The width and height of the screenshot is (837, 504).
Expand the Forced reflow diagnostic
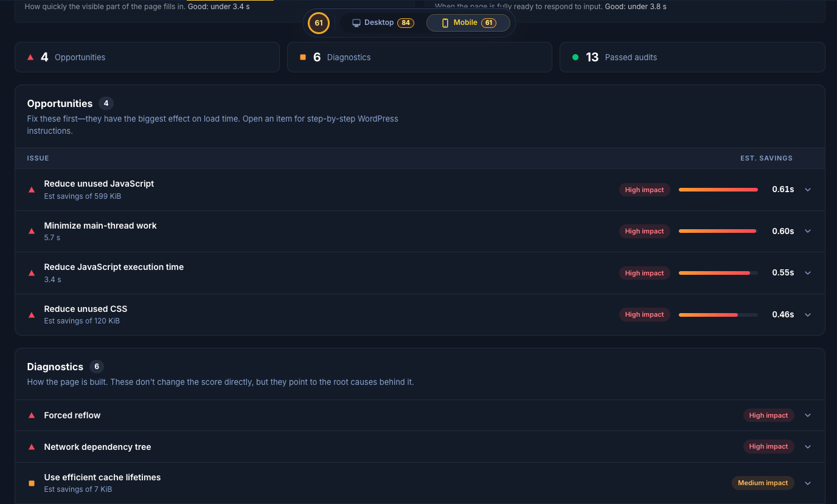coord(808,415)
